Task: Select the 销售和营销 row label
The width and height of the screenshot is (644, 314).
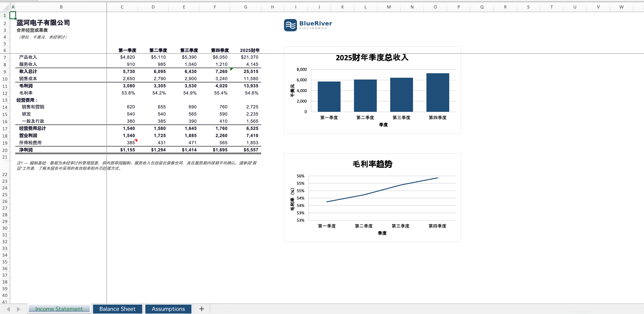Action: tap(33, 107)
